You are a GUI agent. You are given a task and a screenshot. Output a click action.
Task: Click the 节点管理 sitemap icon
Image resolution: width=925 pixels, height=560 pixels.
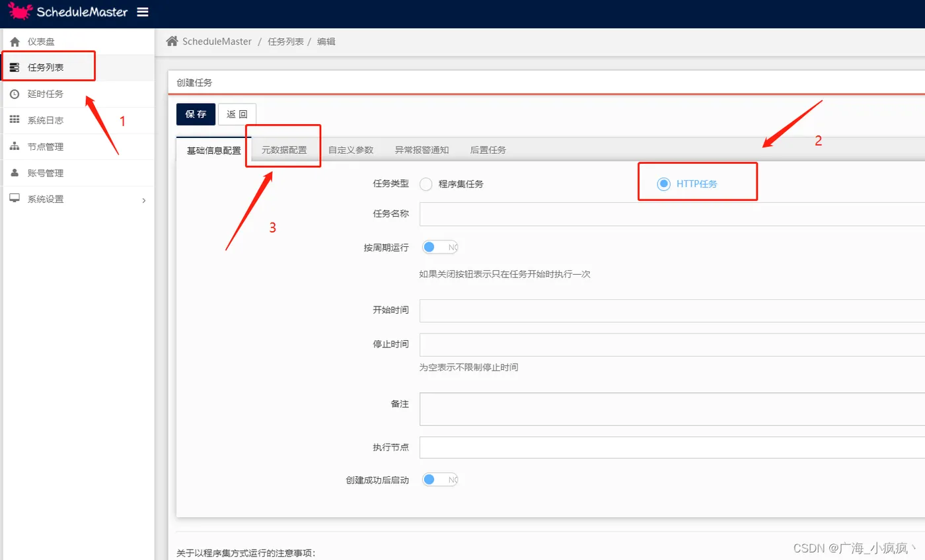[15, 147]
